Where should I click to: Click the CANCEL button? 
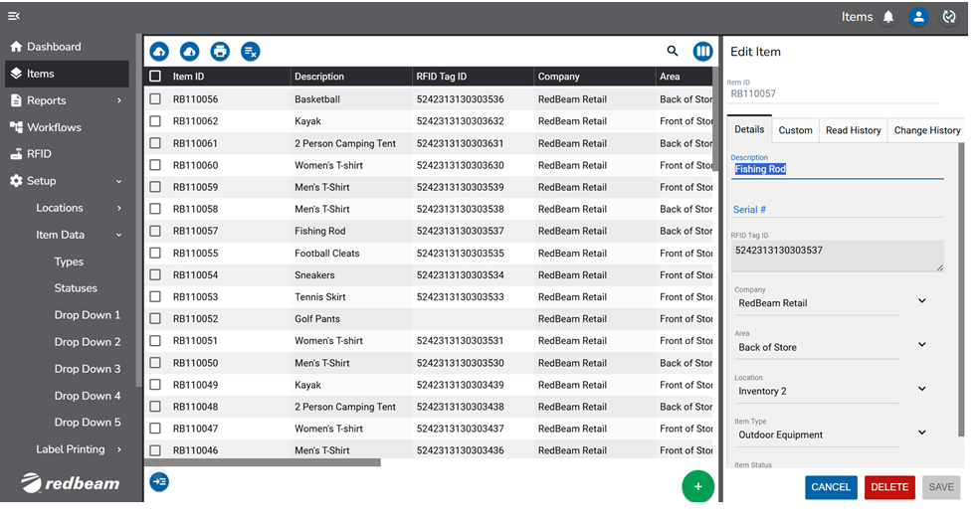[830, 487]
